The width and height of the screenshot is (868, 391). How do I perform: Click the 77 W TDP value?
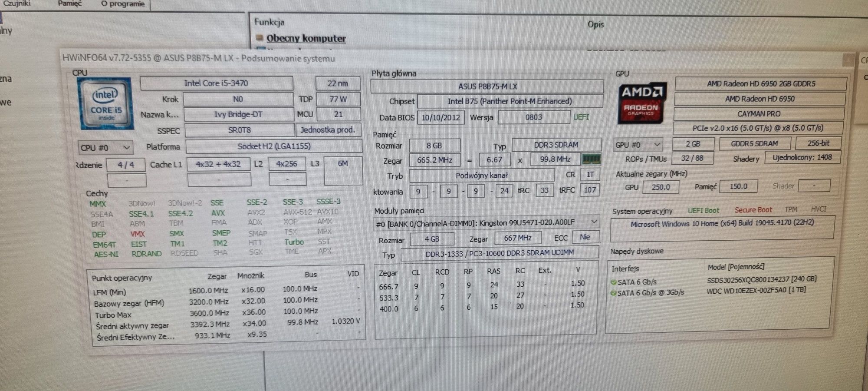point(338,99)
